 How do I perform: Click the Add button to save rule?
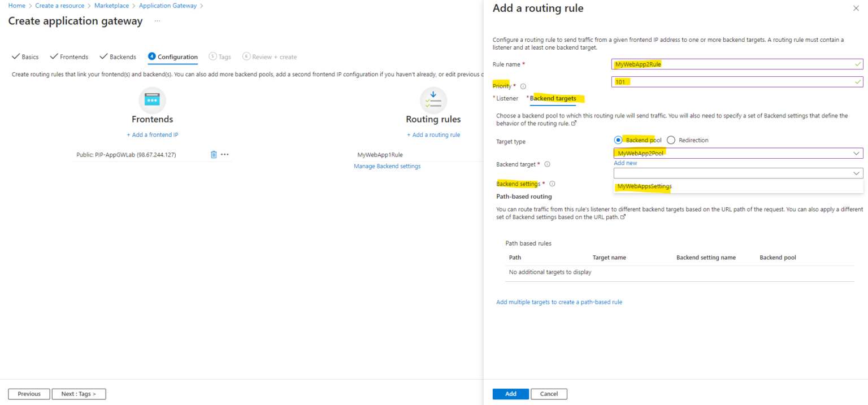(510, 394)
